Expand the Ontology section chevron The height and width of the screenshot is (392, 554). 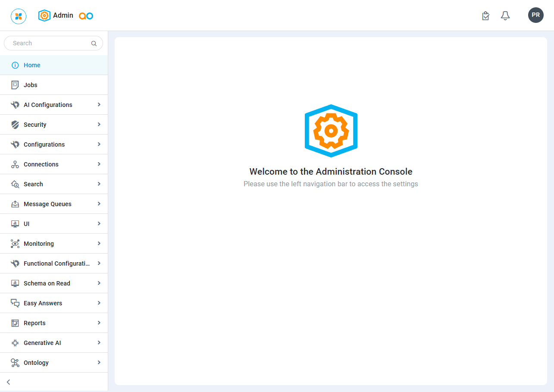[99, 363]
